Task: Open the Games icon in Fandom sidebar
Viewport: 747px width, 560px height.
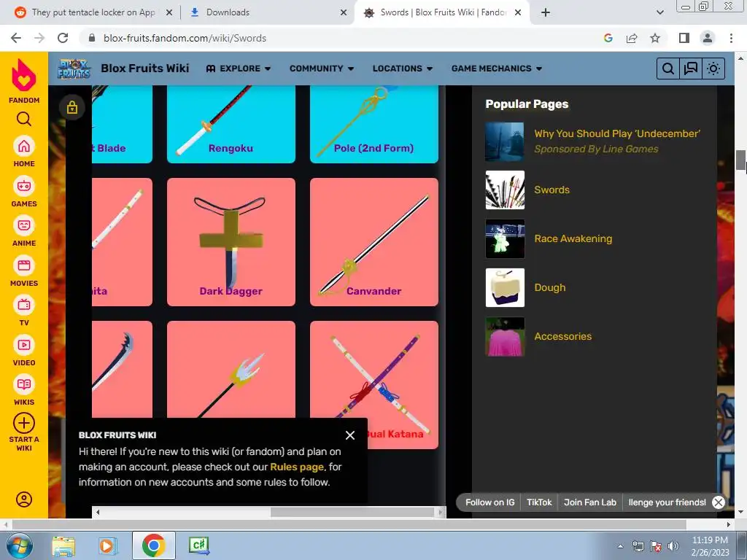Action: [x=24, y=186]
